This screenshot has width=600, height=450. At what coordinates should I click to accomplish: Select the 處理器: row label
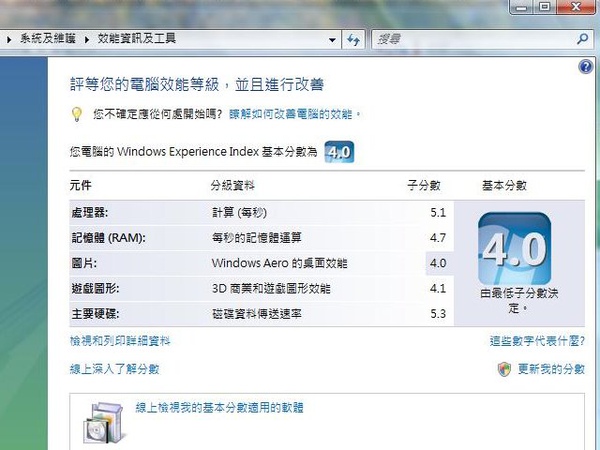(90, 212)
